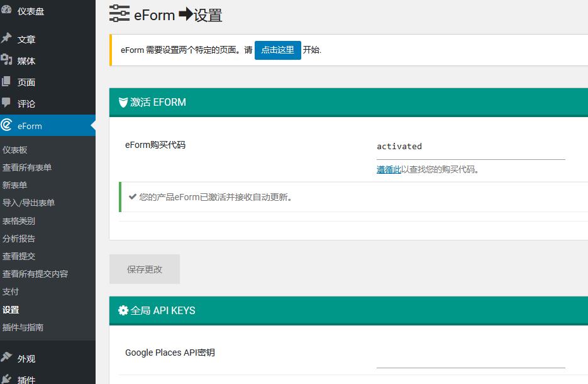Image resolution: width=588 pixels, height=384 pixels.
Task: Click the Google Places API密钥 input field
Action: [470, 355]
